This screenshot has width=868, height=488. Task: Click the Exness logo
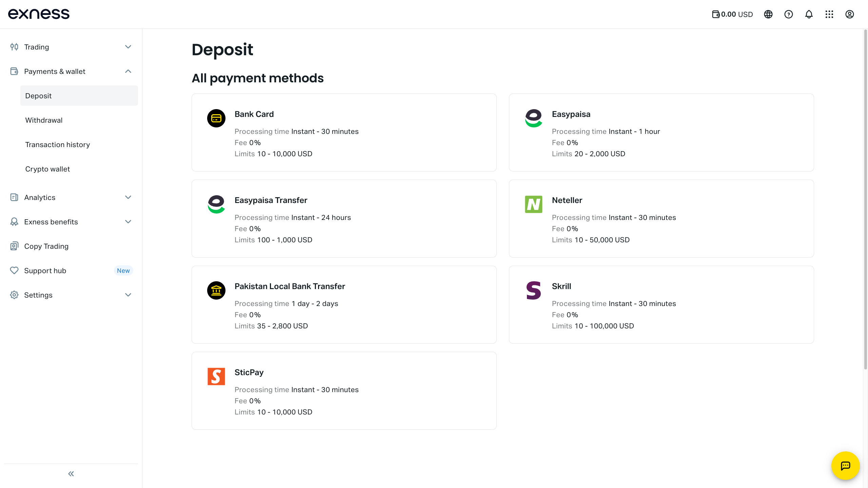pyautogui.click(x=39, y=14)
